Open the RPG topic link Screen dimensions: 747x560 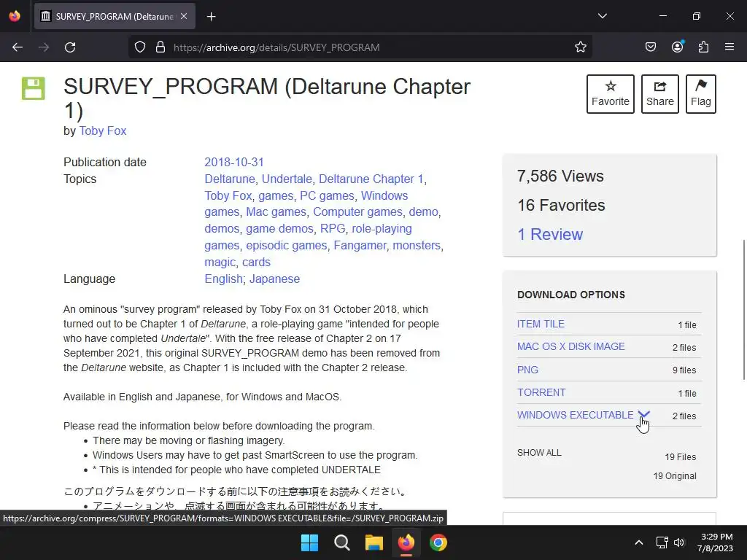pos(333,228)
